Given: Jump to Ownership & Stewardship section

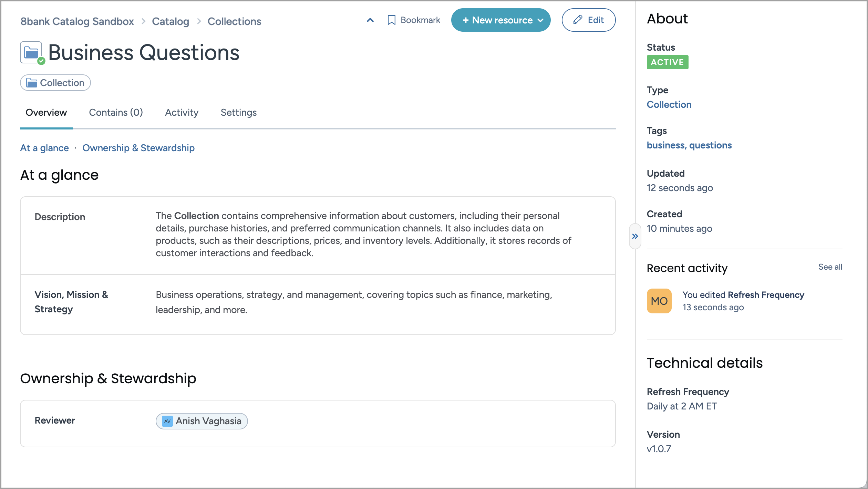Looking at the screenshot, I should coord(138,148).
